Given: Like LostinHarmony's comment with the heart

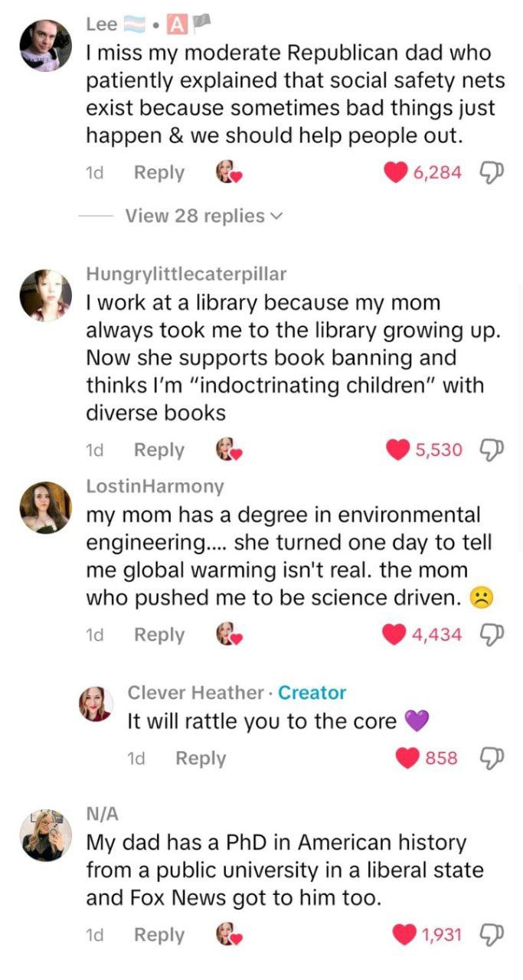Looking at the screenshot, I should [x=395, y=634].
